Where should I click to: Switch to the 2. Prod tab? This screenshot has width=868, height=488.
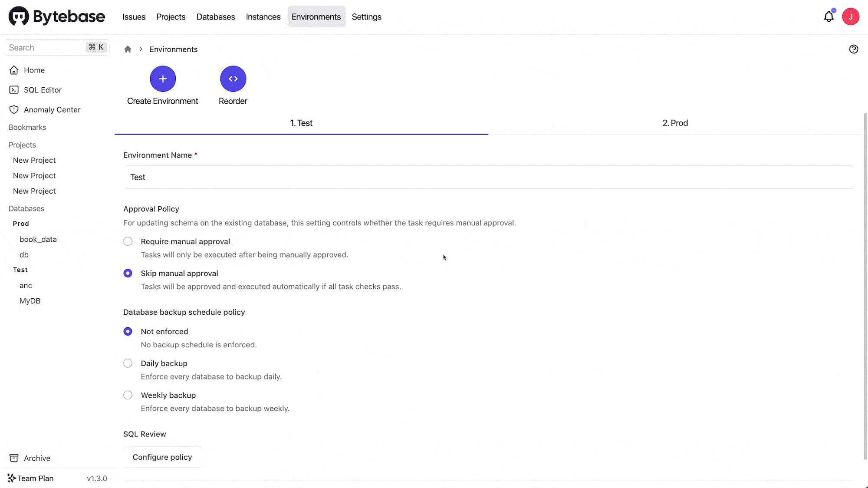point(675,123)
